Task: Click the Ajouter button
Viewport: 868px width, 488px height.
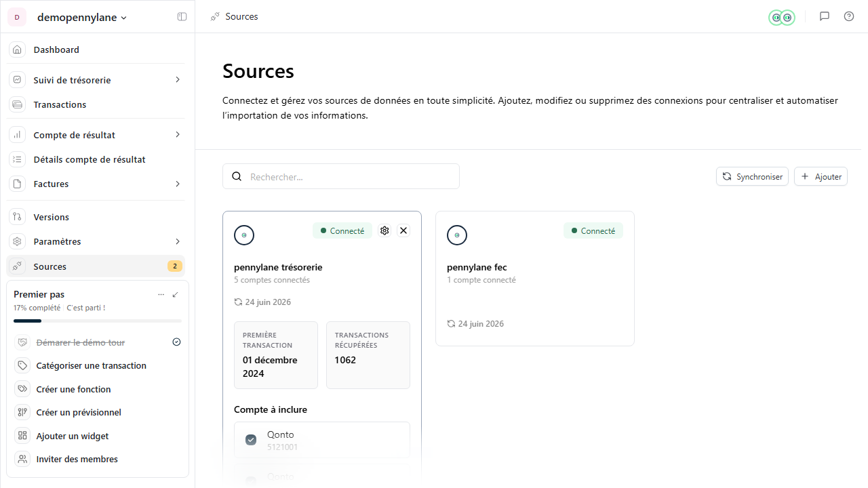Action: pyautogui.click(x=821, y=176)
